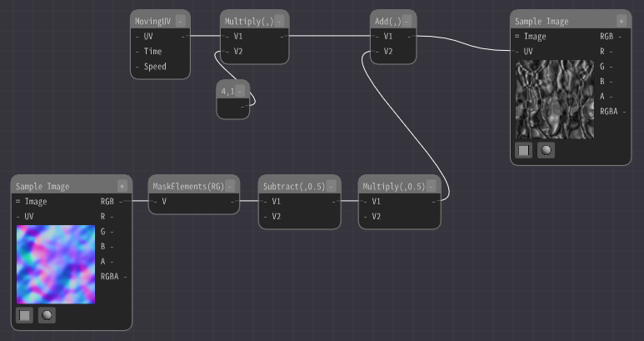644x341 pixels.
Task: Click the Image input socket on the normal map Sample Image node
Action: click(x=18, y=202)
